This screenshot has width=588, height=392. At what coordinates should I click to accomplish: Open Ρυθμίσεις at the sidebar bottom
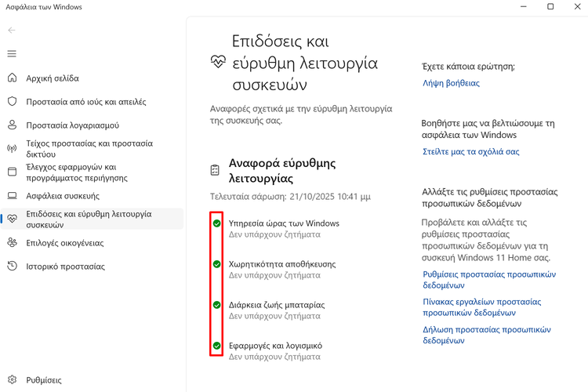click(x=44, y=380)
